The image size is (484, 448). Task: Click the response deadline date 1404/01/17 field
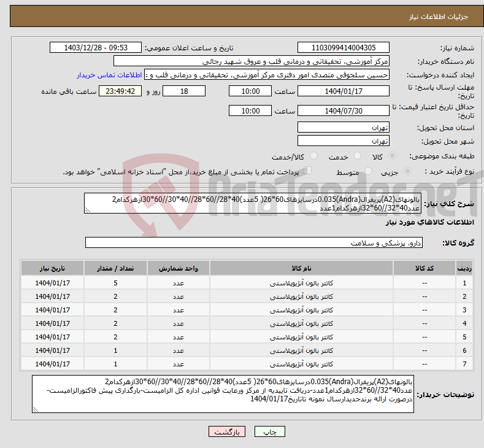point(344,91)
